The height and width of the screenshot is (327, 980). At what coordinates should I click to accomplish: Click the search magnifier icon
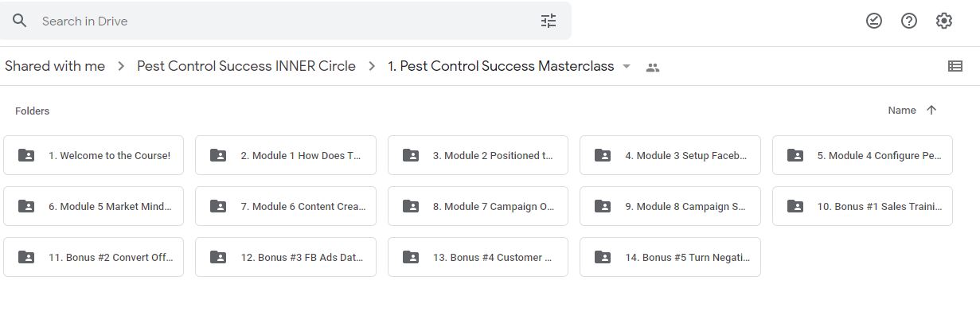[x=19, y=21]
